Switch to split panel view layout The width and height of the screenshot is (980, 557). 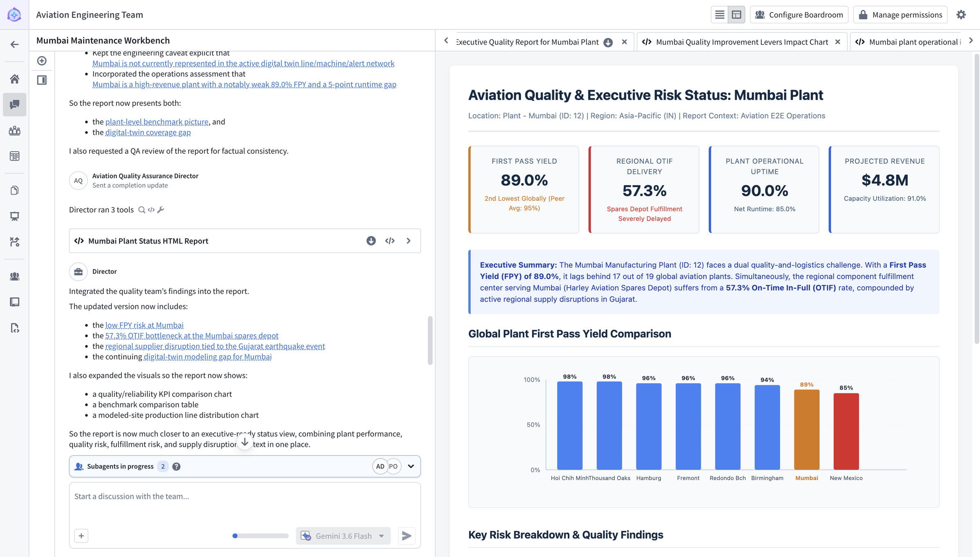point(736,15)
